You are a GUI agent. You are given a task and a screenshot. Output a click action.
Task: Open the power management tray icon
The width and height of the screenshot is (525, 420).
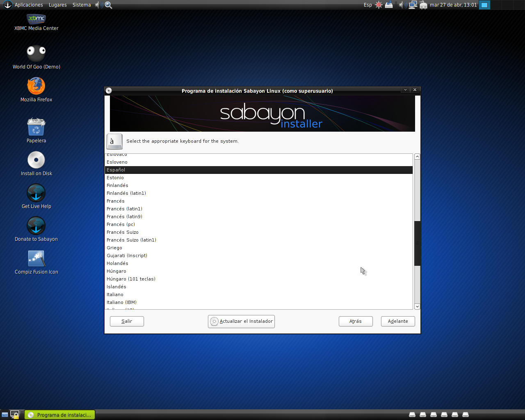[389, 5]
